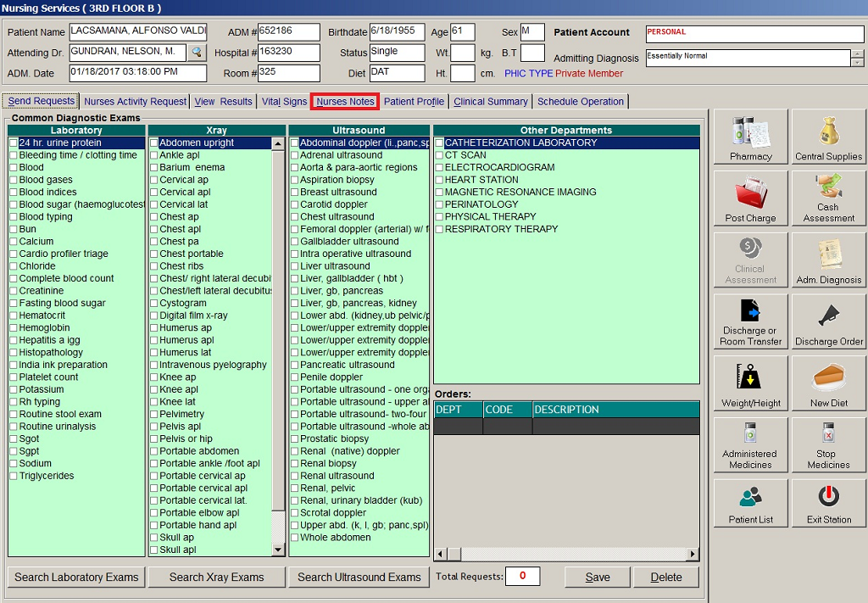Check the Complete blood count checkbox
Image resolution: width=868 pixels, height=603 pixels.
click(x=14, y=278)
